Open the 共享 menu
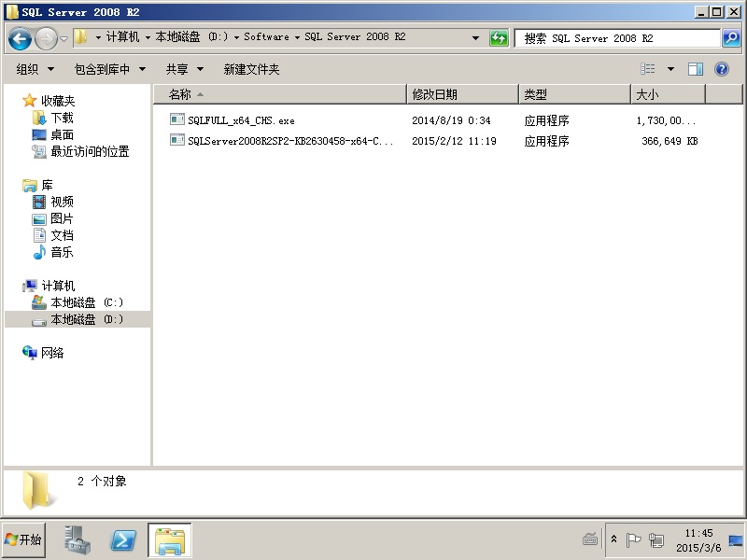Viewport: 747px width, 560px height. (x=185, y=69)
